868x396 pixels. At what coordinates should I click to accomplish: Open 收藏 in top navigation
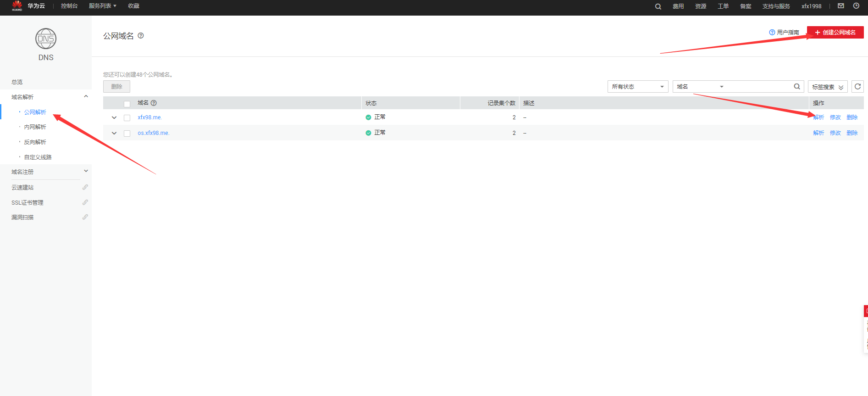click(x=133, y=6)
